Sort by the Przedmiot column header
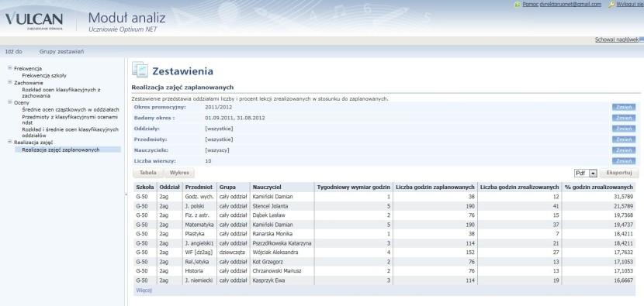 point(199,187)
